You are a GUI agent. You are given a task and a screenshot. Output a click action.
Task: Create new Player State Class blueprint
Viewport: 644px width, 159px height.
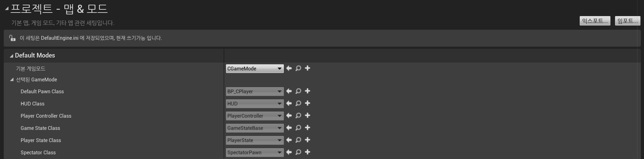307,140
